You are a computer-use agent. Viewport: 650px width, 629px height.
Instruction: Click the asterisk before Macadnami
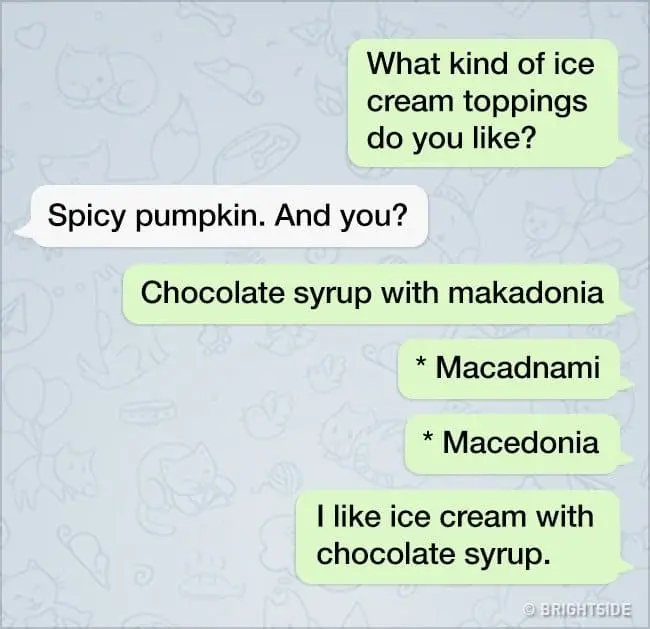pos(421,362)
